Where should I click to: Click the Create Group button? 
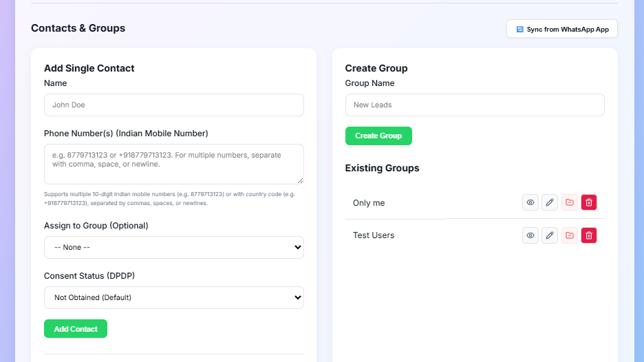(x=378, y=136)
